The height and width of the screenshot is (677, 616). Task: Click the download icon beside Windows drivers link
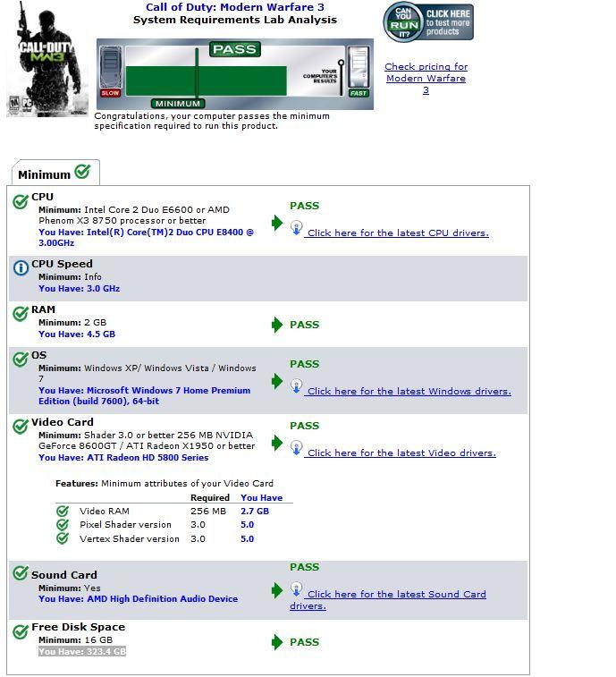(x=296, y=386)
